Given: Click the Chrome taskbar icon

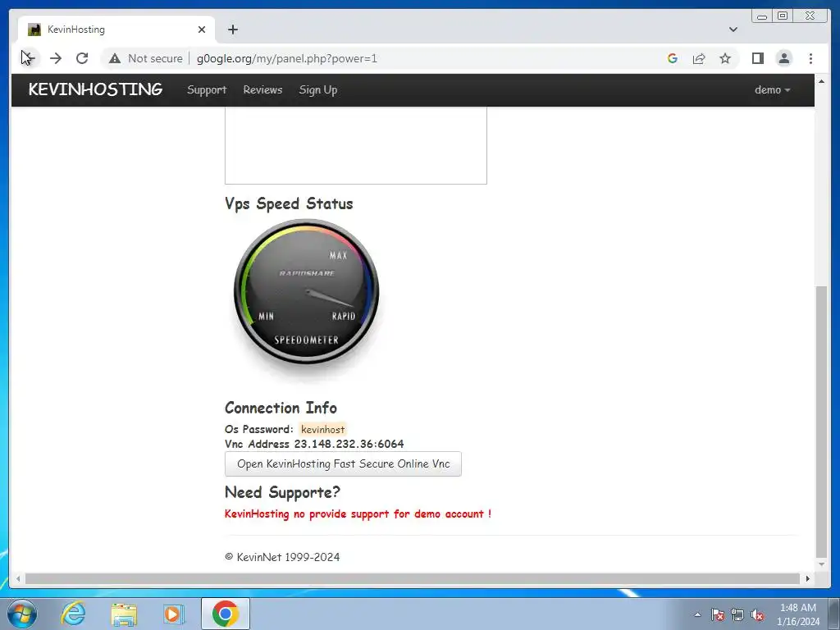Looking at the screenshot, I should [225, 614].
